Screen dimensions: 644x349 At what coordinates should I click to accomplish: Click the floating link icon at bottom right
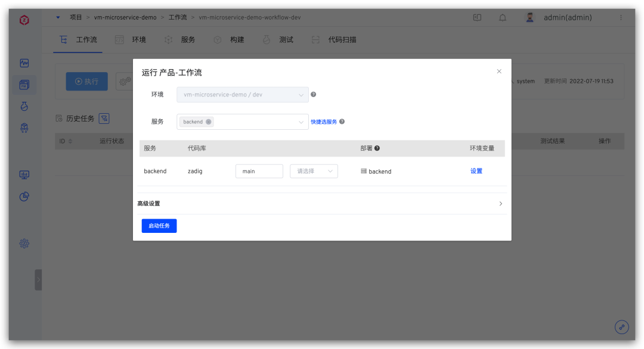[622, 327]
